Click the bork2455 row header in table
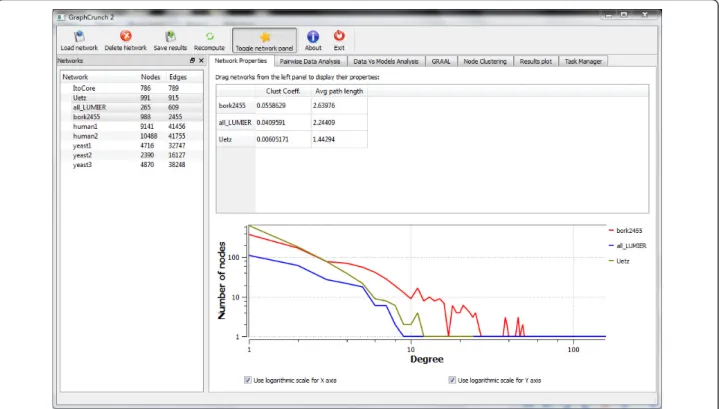The image size is (719, 409). pos(236,105)
